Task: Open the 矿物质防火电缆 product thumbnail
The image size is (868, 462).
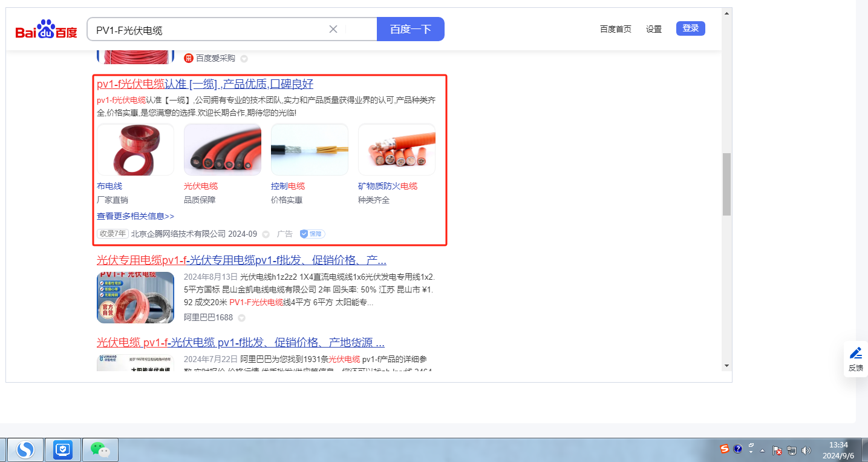Action: click(x=397, y=150)
